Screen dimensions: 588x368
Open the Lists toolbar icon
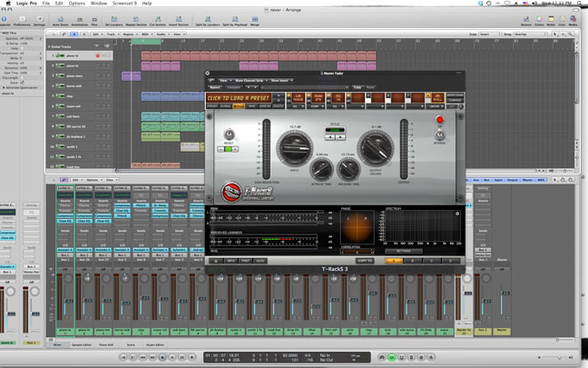562,19
